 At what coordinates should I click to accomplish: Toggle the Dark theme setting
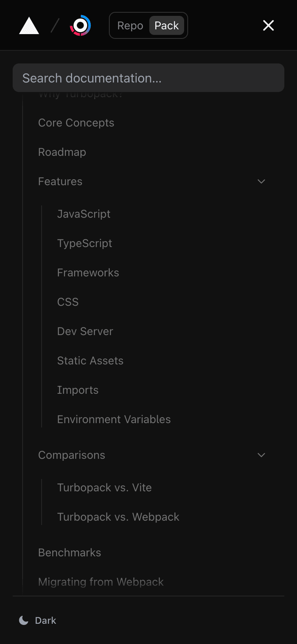click(x=37, y=620)
